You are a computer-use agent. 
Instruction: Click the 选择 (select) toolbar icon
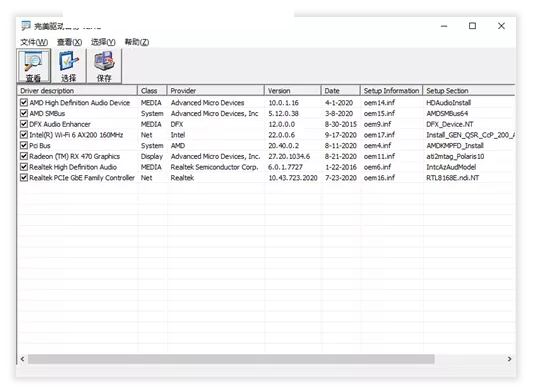[x=68, y=66]
